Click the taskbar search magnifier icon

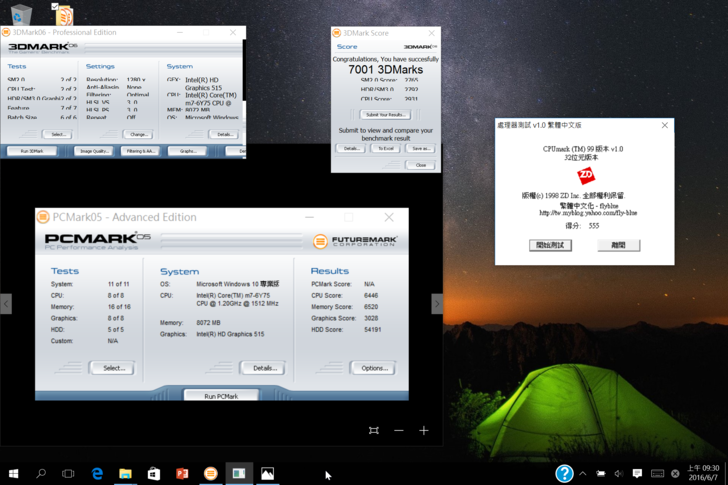(x=41, y=473)
